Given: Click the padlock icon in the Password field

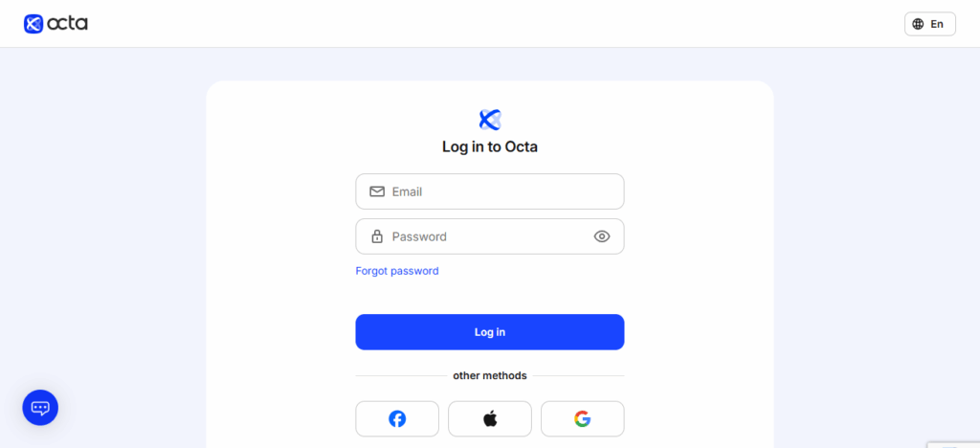Looking at the screenshot, I should click(377, 236).
